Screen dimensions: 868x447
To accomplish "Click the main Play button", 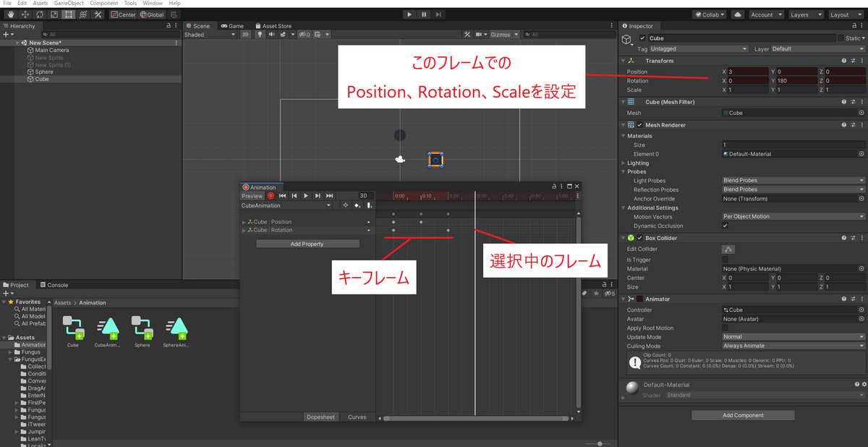I will point(409,14).
